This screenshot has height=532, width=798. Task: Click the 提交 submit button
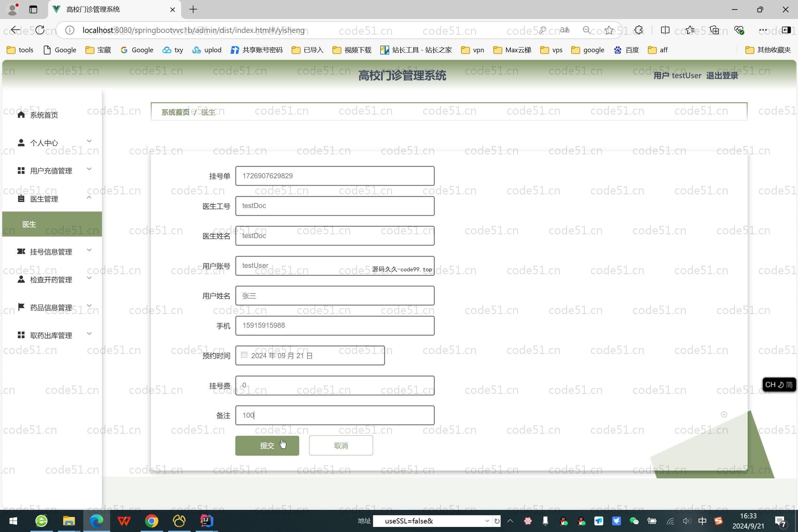pos(267,445)
